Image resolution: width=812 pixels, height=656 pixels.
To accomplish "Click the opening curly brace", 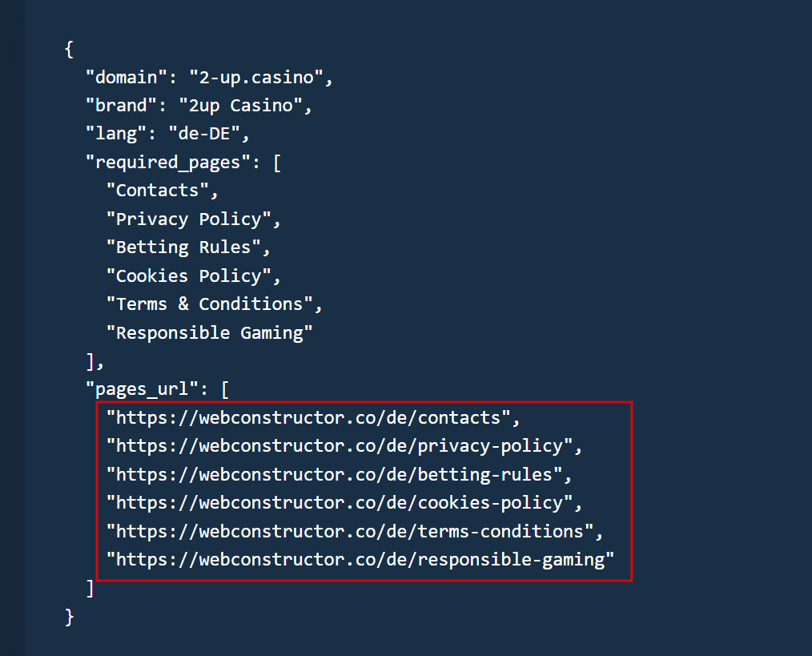I will click(69, 49).
